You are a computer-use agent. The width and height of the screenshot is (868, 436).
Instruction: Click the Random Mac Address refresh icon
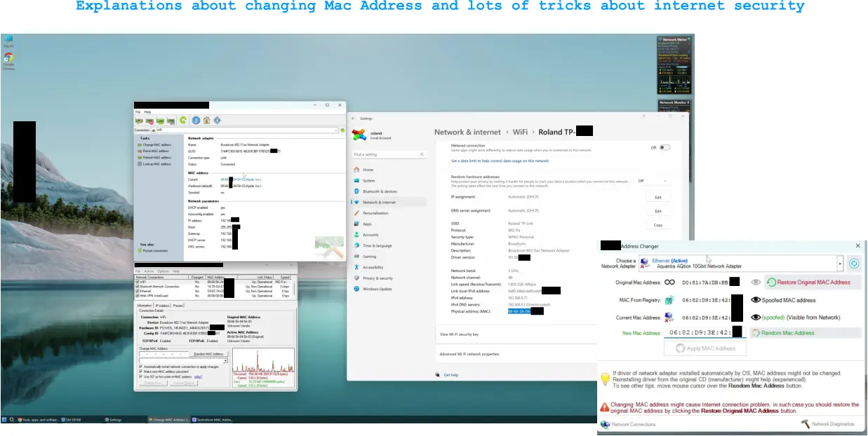[756, 333]
